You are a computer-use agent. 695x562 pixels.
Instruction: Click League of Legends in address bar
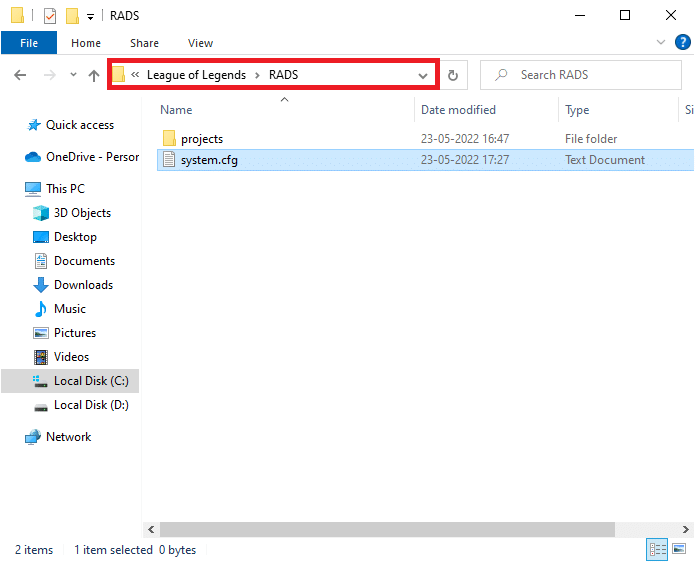pyautogui.click(x=196, y=75)
